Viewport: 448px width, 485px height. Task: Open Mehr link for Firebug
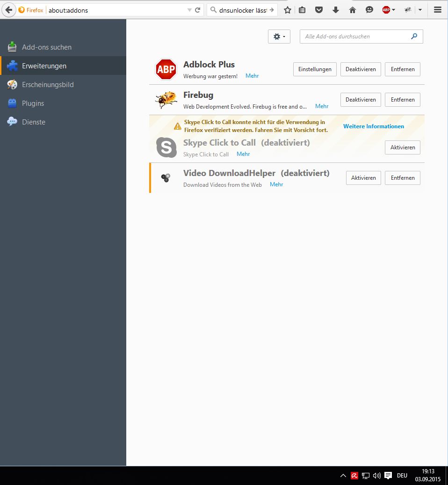(322, 106)
